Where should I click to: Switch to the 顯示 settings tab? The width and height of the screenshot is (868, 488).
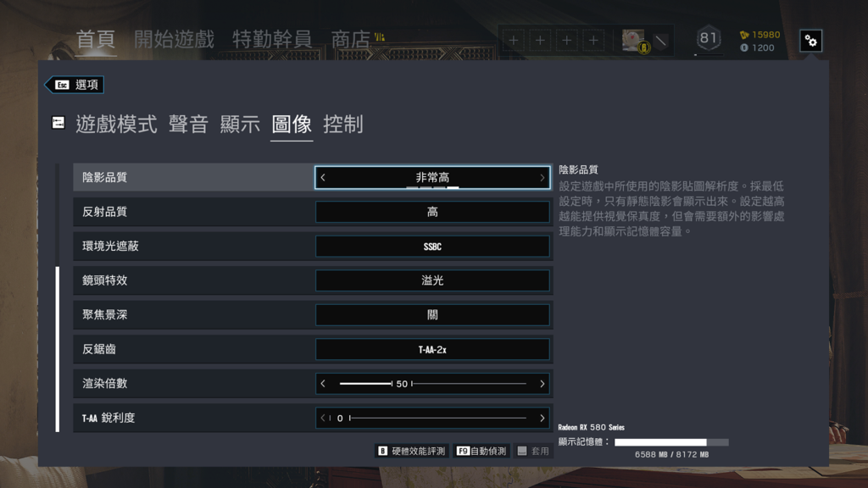[x=240, y=125]
